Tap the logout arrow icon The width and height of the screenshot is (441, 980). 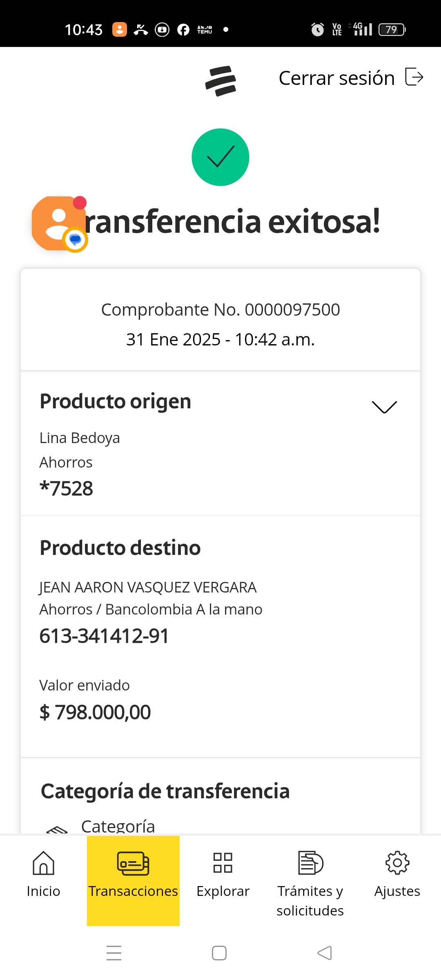pyautogui.click(x=414, y=77)
